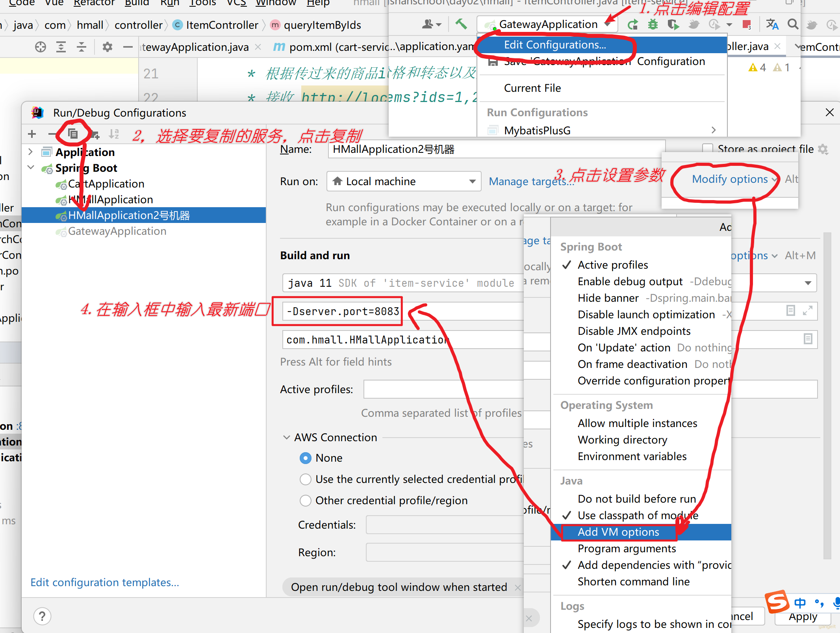Click the Search Everywhere magnifier icon

coord(793,24)
